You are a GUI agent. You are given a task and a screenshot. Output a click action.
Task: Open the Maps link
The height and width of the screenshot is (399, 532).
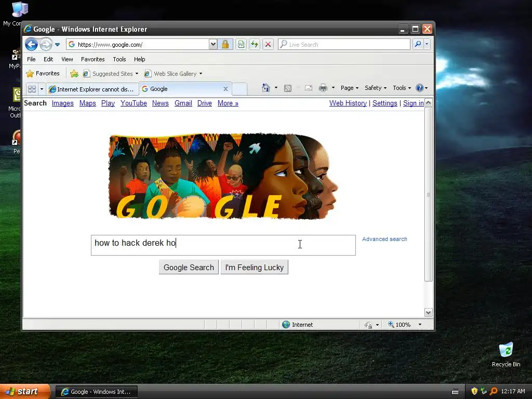(x=87, y=103)
